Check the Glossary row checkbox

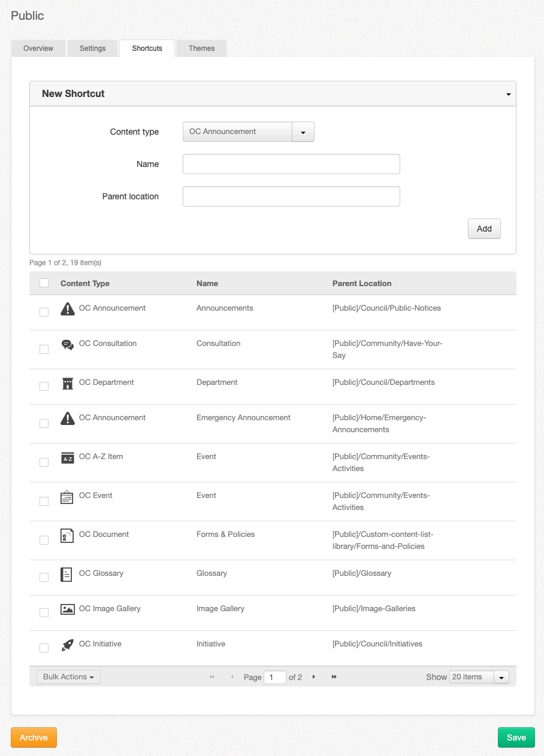44,577
